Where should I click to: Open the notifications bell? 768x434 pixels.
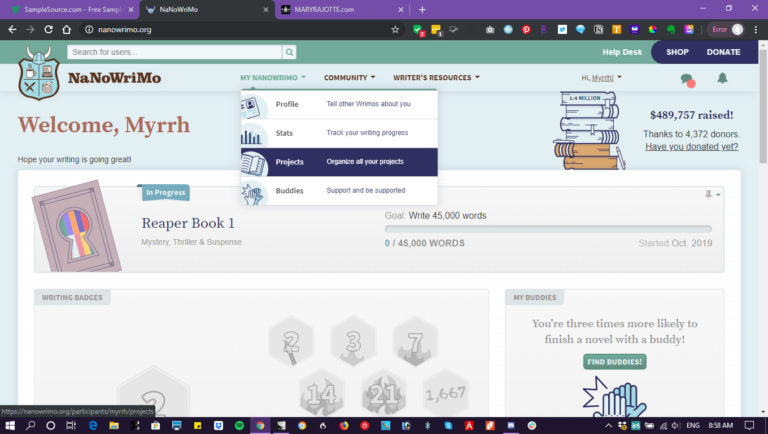click(x=722, y=78)
